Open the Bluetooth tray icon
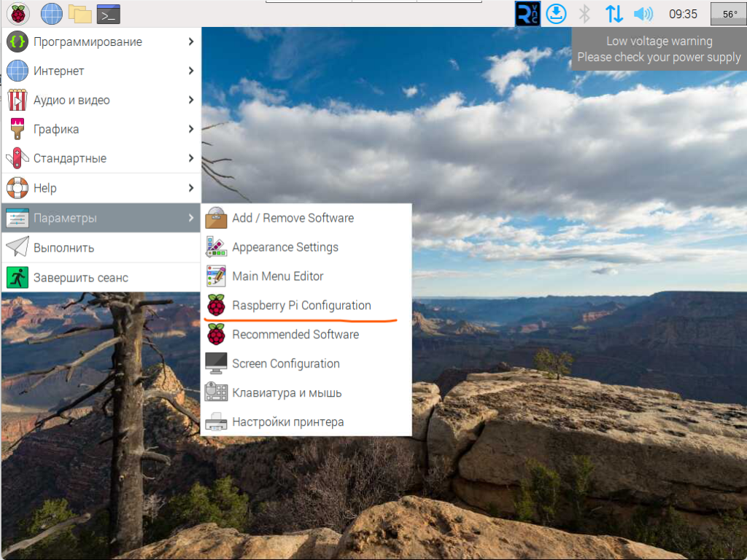 click(584, 14)
